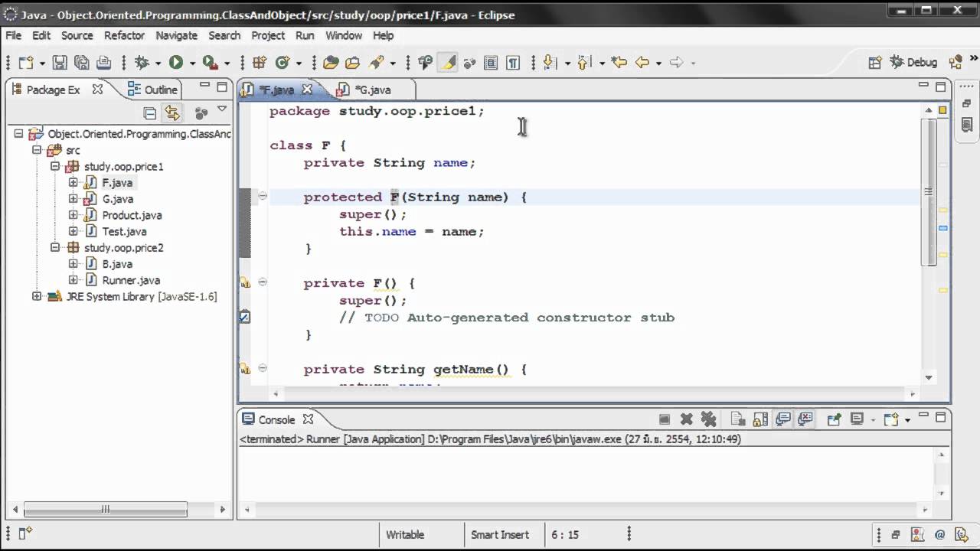
Task: Start the Debug bug icon
Action: (x=142, y=63)
